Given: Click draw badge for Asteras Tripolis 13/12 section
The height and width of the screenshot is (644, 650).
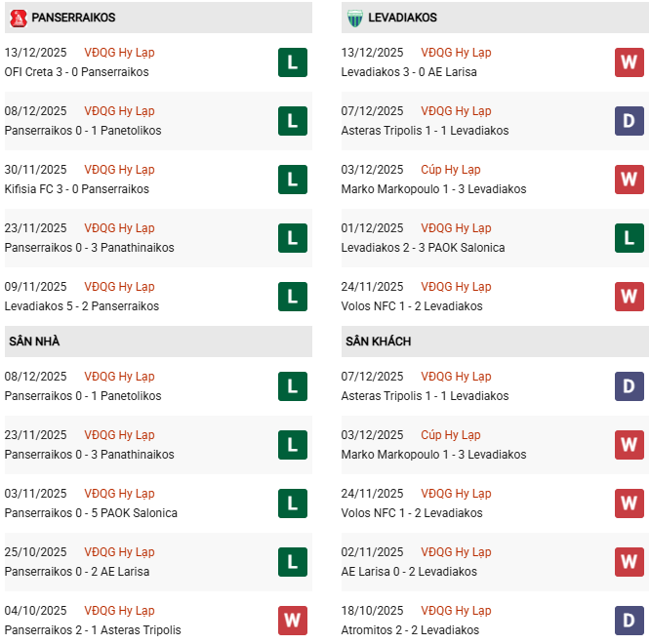Looking at the screenshot, I should click(x=629, y=121).
